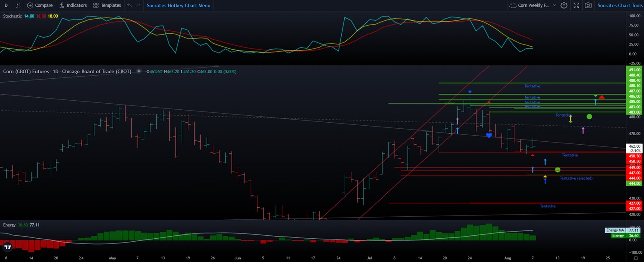The image size is (644, 262).
Task: Redo the last chart action
Action: [x=138, y=5]
